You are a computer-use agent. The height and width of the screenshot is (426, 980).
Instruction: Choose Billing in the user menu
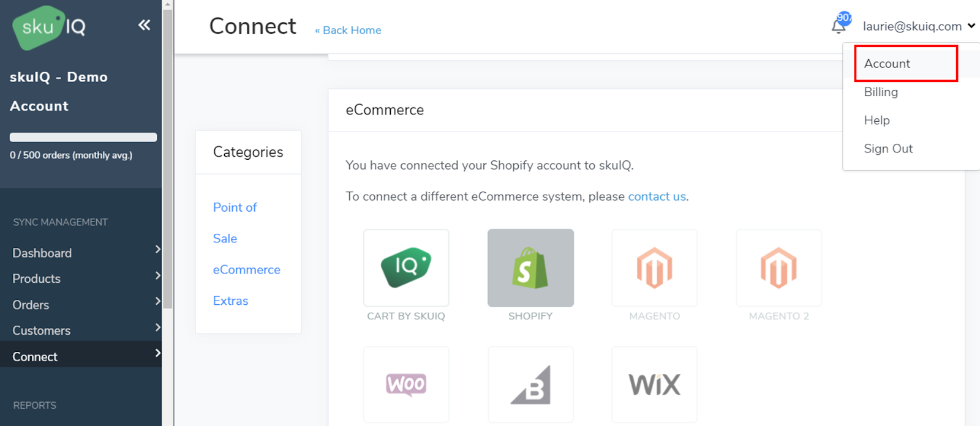coord(881,92)
